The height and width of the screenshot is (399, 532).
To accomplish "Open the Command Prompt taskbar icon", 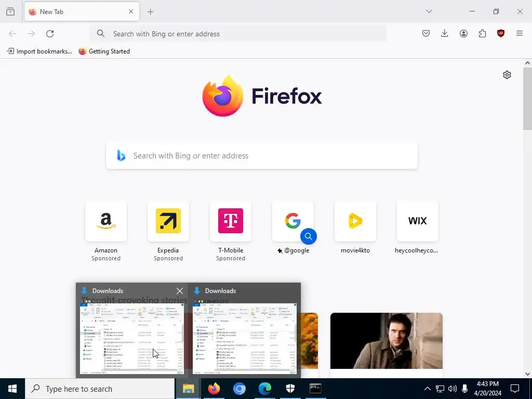I will pos(315,389).
